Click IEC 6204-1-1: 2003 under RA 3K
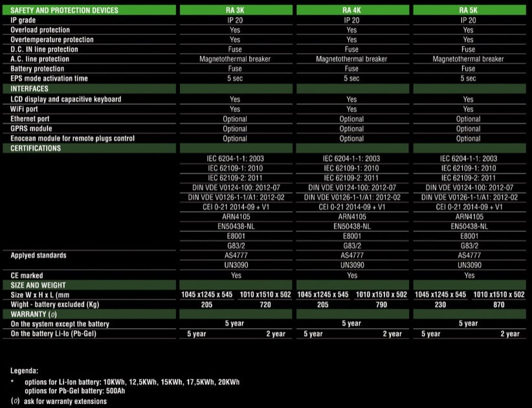 coord(235,159)
